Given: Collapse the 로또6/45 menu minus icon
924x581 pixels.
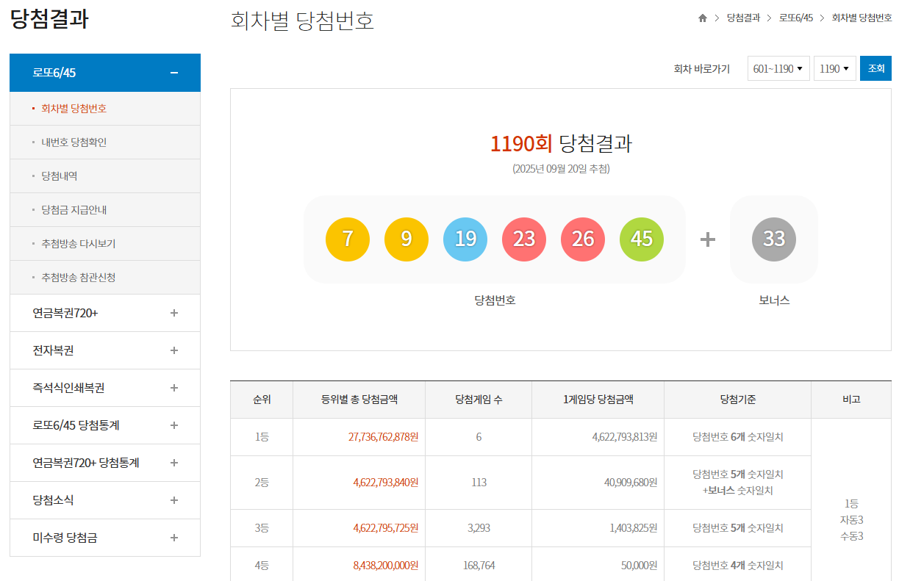Looking at the screenshot, I should coord(174,73).
